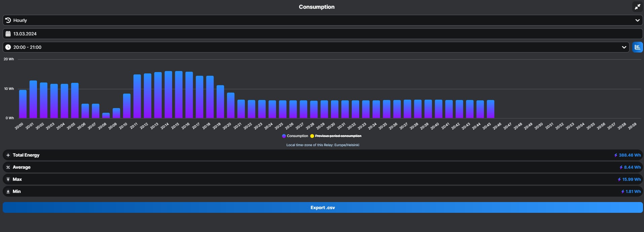The image size is (644, 232).
Task: Show the Previous period consumption series
Action: click(338, 136)
